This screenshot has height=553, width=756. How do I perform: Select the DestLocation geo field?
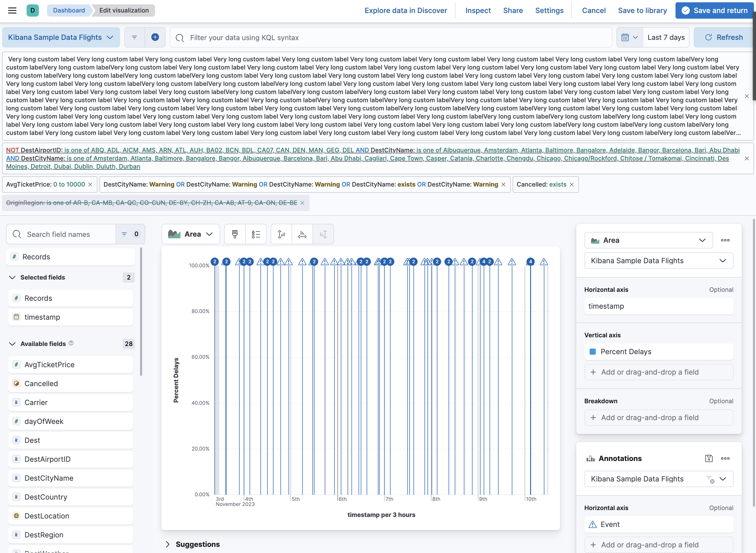click(x=70, y=516)
